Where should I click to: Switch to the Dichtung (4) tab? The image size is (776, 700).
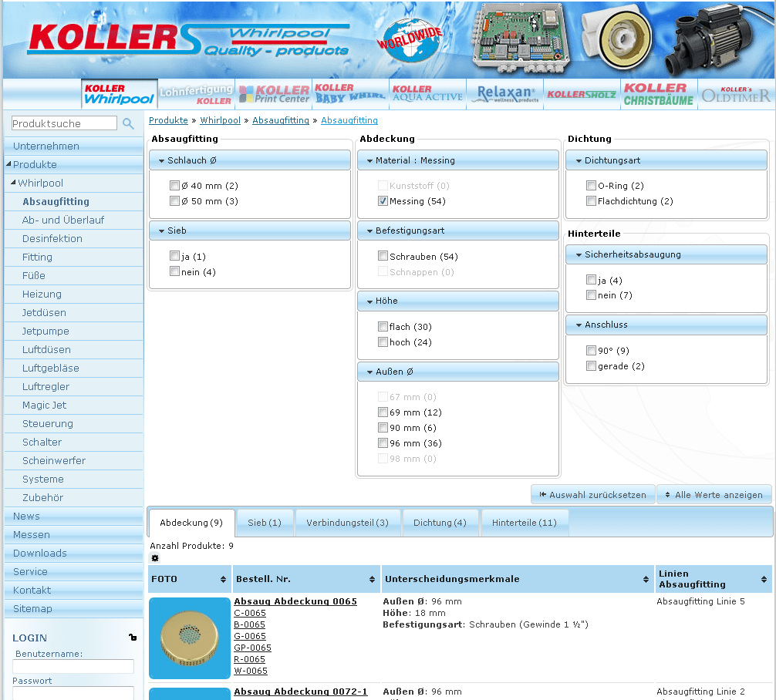(x=440, y=523)
